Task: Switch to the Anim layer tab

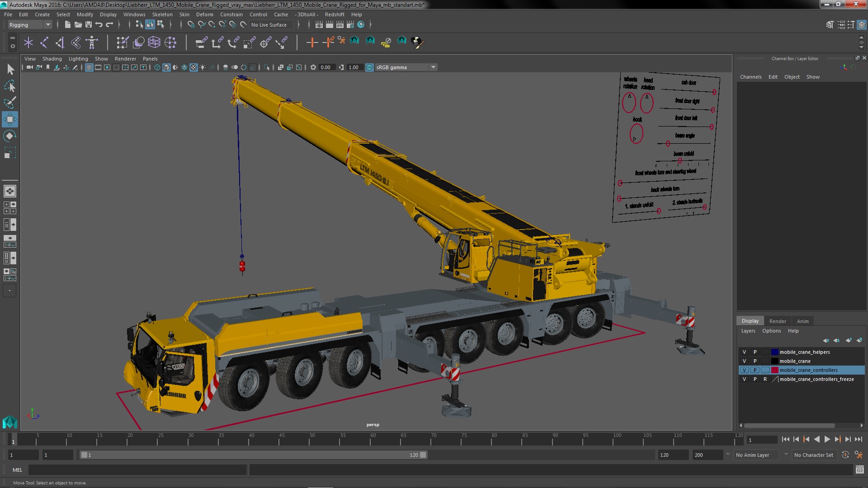Action: tap(802, 321)
